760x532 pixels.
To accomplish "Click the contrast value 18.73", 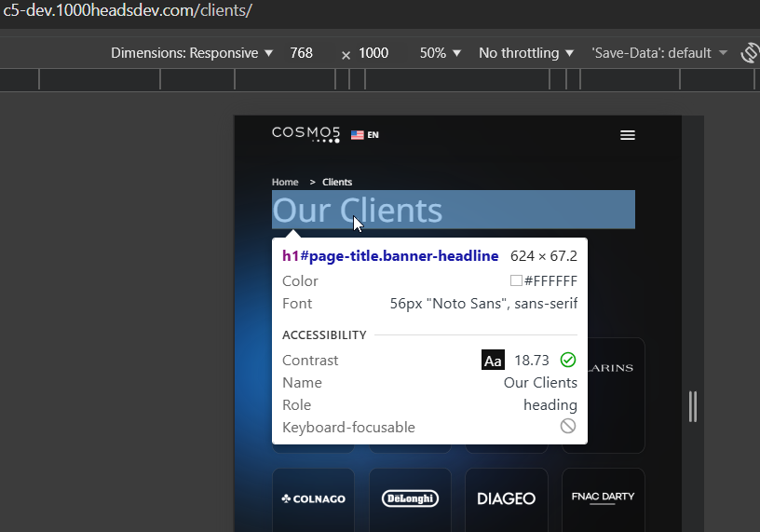I will tap(532, 361).
